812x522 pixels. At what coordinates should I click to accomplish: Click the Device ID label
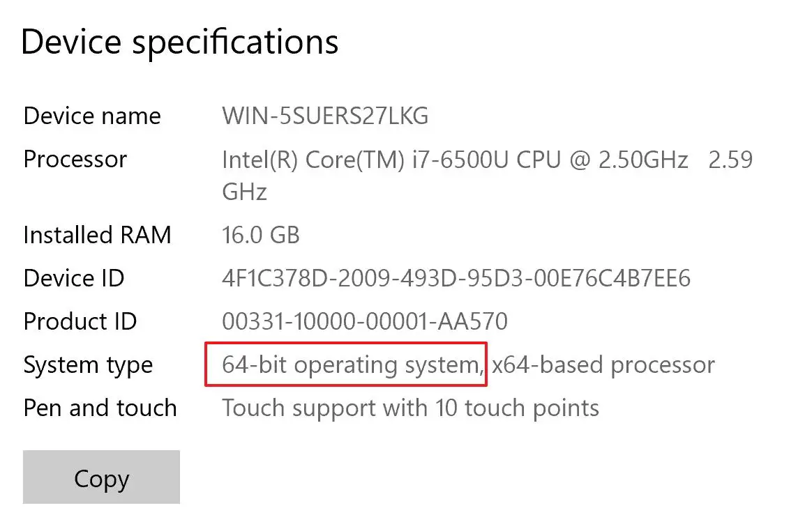click(74, 279)
